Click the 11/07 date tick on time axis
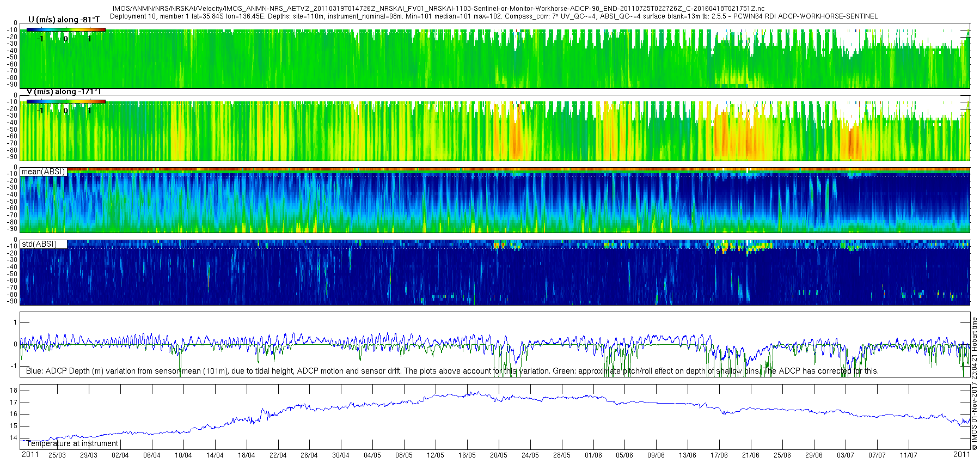980x463 pixels. pos(908,455)
